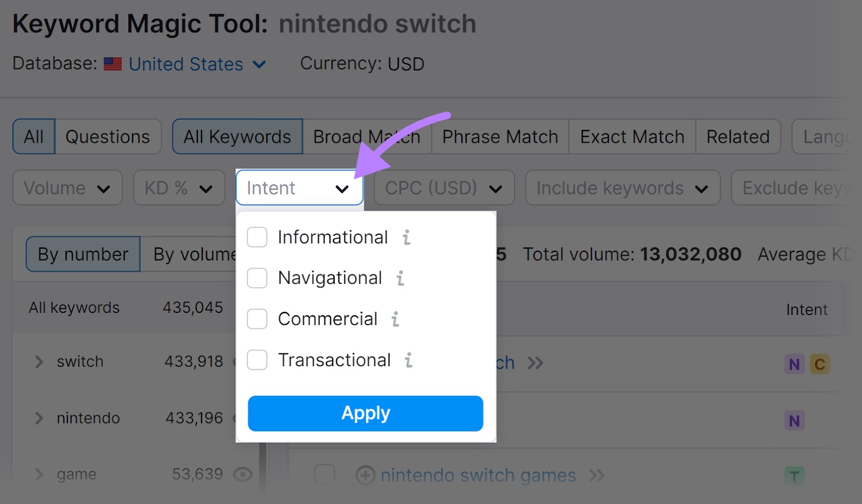
Task: Enable the Commercial intent checkbox
Action: click(257, 319)
